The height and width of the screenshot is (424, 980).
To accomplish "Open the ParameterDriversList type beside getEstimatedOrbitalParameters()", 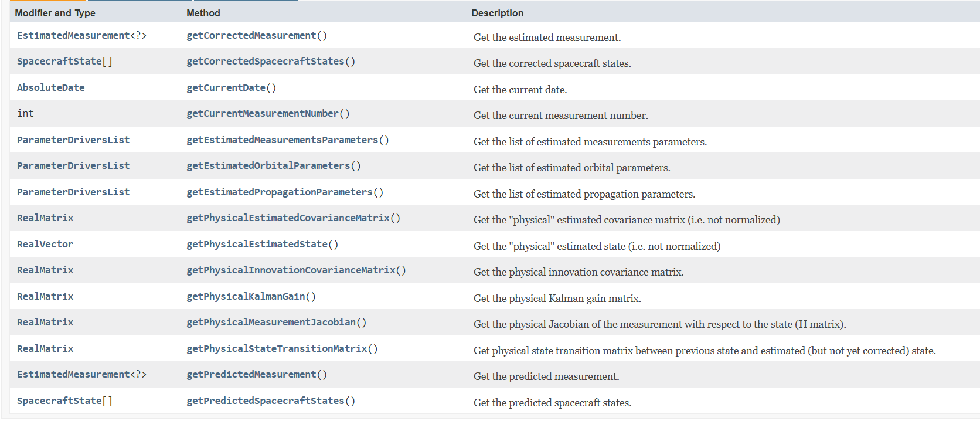I will click(73, 166).
